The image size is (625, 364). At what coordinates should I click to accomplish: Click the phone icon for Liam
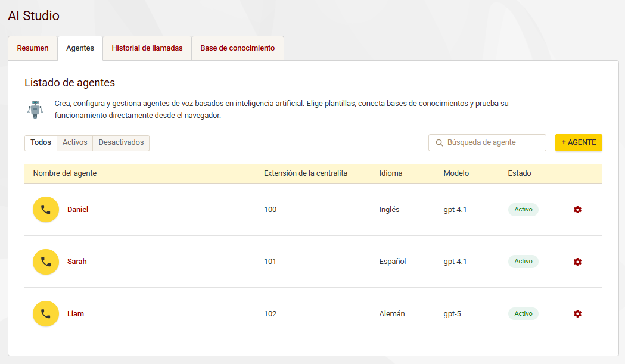pos(46,314)
